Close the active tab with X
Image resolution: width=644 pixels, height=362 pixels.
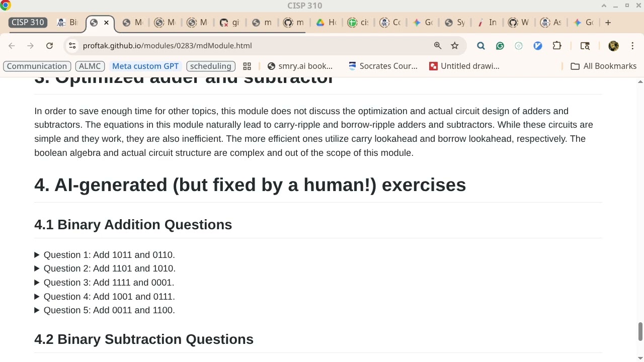(x=106, y=23)
